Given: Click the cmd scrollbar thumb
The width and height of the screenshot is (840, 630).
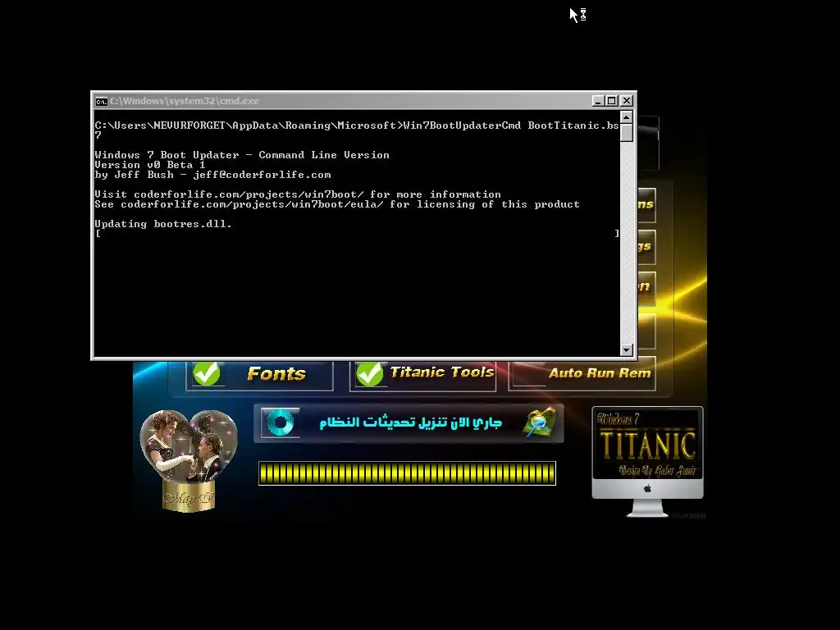Looking at the screenshot, I should click(x=626, y=133).
